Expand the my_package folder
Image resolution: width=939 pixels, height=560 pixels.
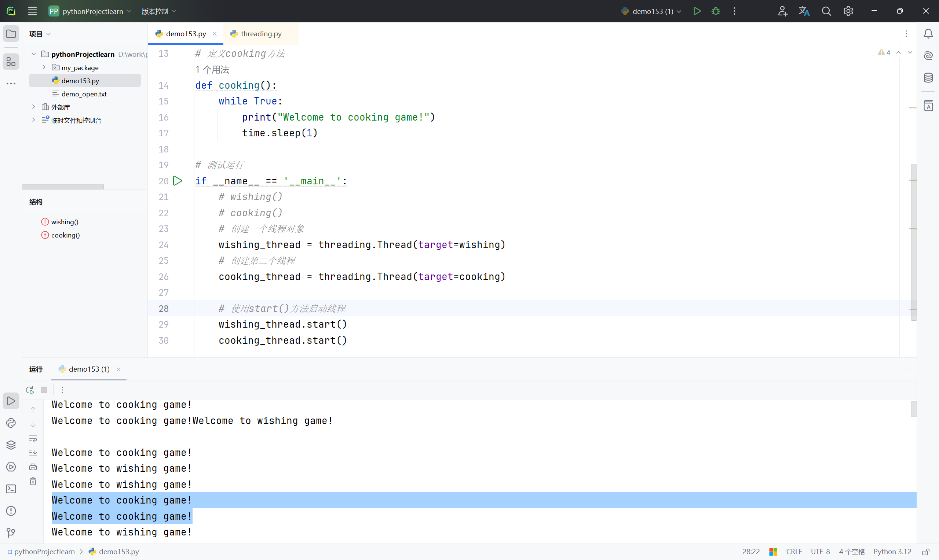44,67
